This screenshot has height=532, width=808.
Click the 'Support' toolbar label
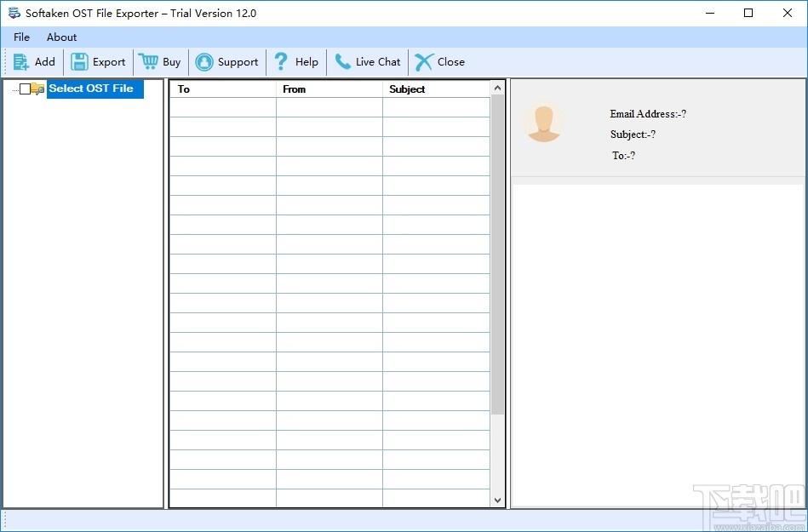click(238, 62)
